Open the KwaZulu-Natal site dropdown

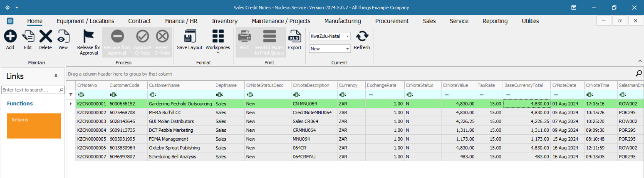tap(347, 36)
